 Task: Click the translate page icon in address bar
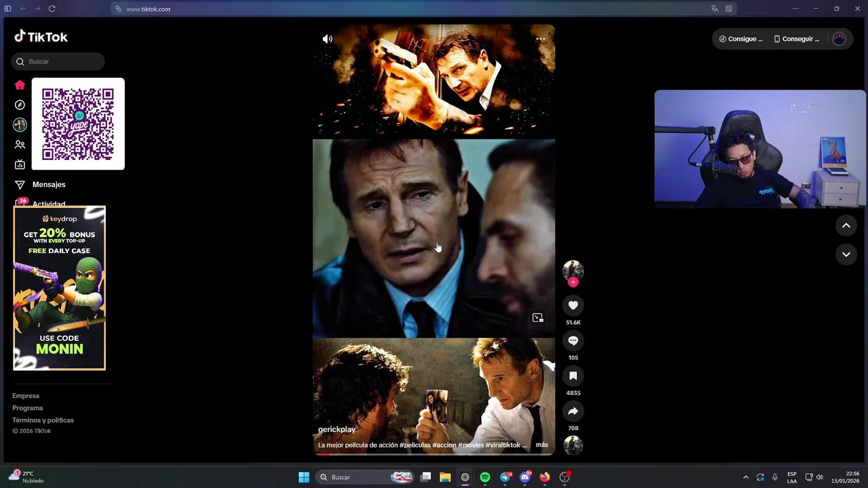coord(714,9)
